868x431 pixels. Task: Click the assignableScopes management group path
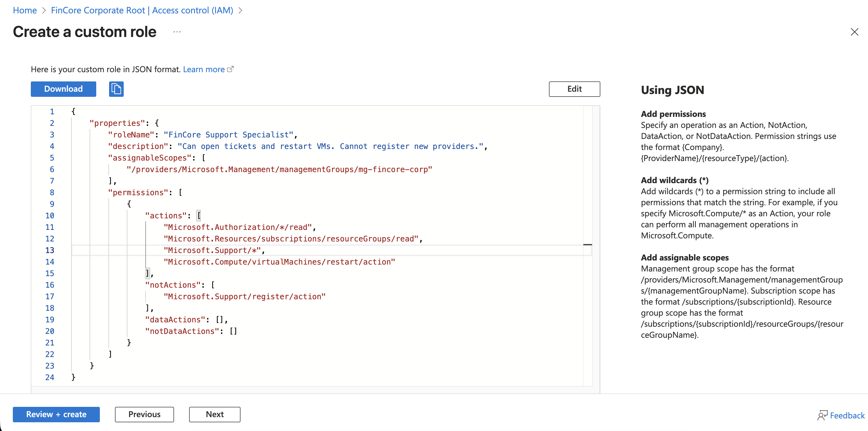279,170
